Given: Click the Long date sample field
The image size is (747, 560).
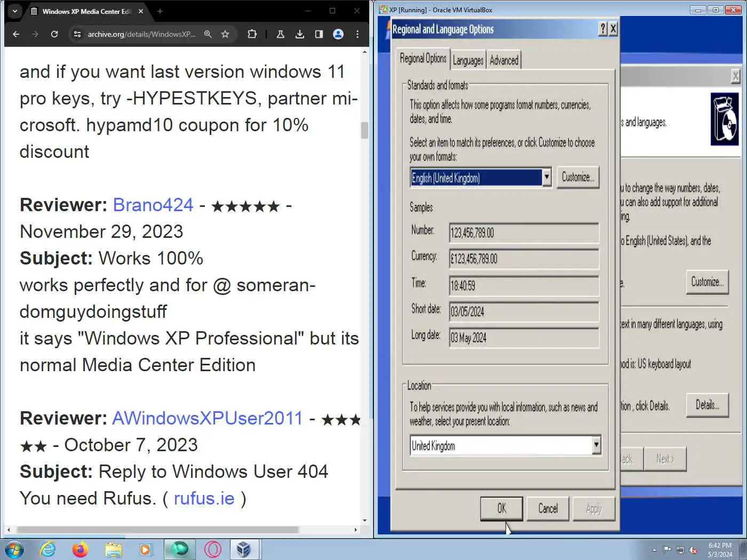Looking at the screenshot, I should point(524,338).
